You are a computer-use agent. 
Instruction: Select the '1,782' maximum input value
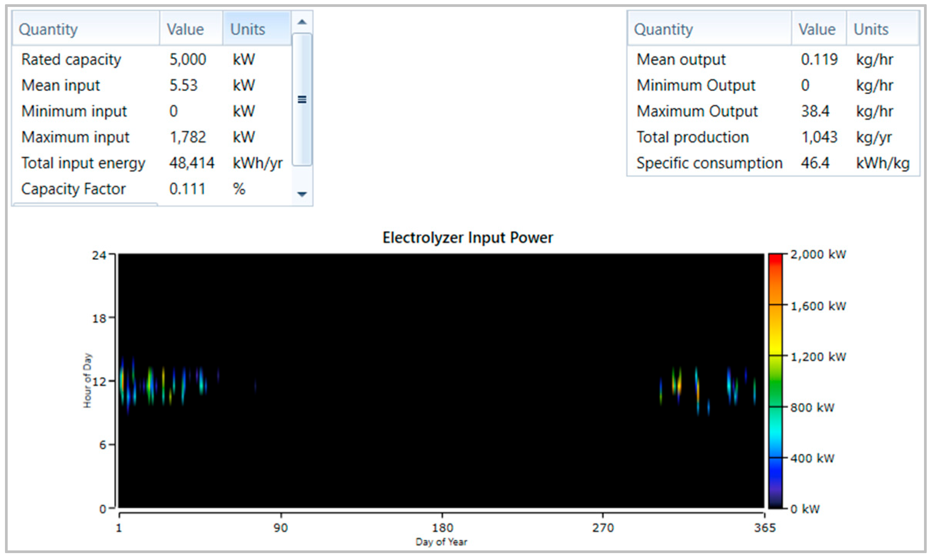click(188, 137)
